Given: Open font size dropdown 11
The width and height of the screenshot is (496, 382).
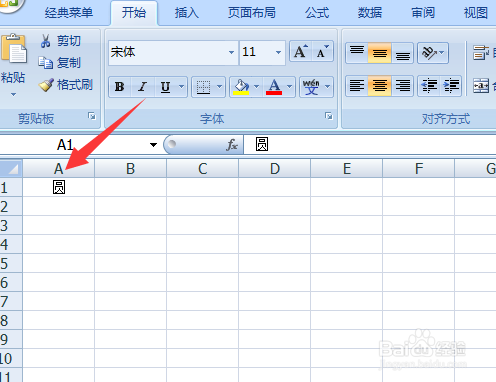Looking at the screenshot, I should pyautogui.click(x=278, y=52).
